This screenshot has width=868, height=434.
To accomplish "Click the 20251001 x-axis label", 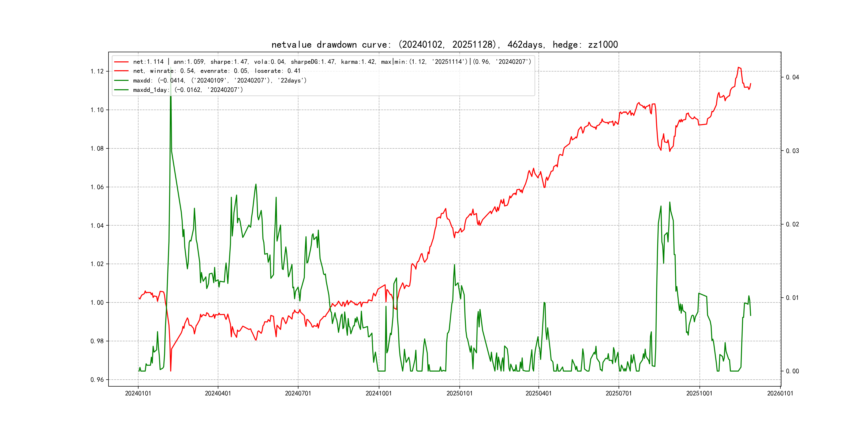I will [x=699, y=394].
